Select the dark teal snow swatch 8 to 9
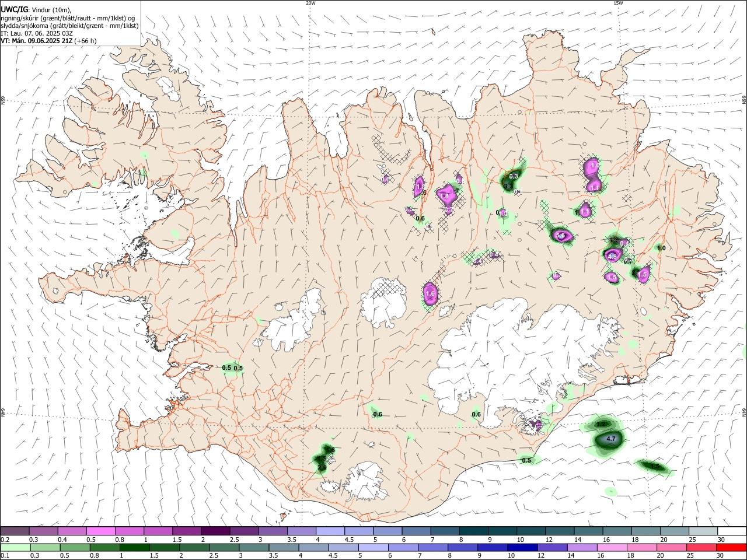The image size is (747, 560). point(473,531)
